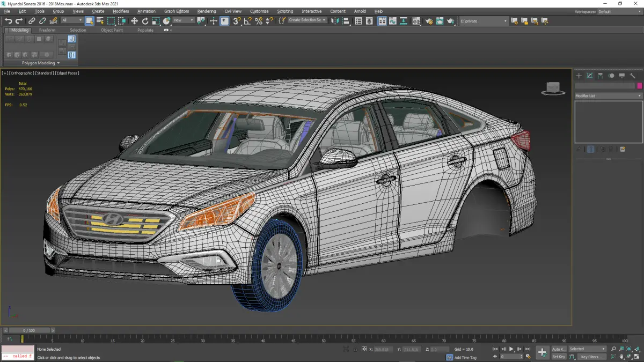Click the current frame number field
644x362 pixels.
tap(511, 357)
